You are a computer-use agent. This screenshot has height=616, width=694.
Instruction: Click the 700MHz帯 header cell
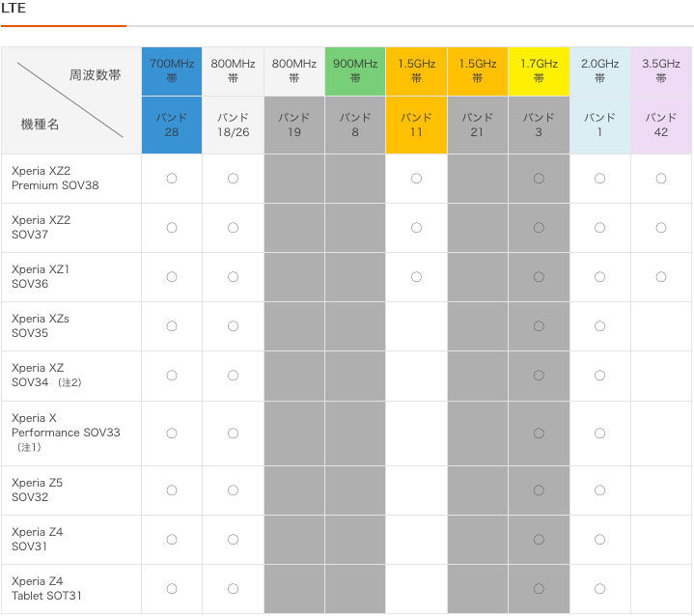click(172, 71)
